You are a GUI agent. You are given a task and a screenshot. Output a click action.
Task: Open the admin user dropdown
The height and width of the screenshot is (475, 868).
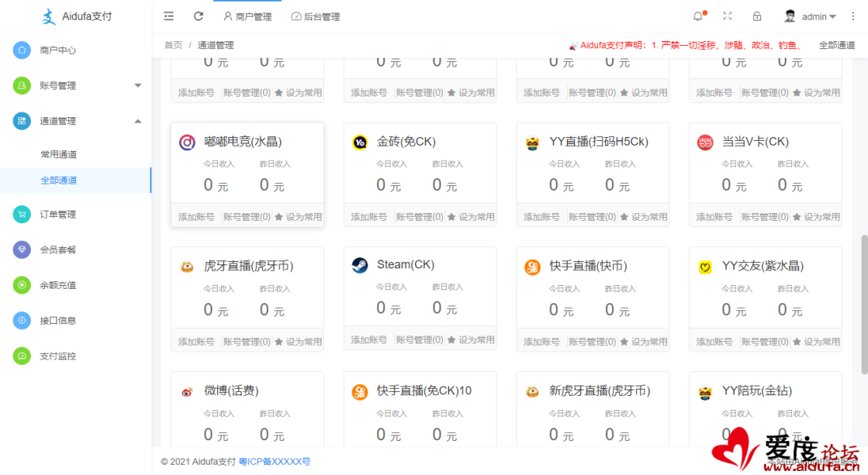[x=810, y=17]
